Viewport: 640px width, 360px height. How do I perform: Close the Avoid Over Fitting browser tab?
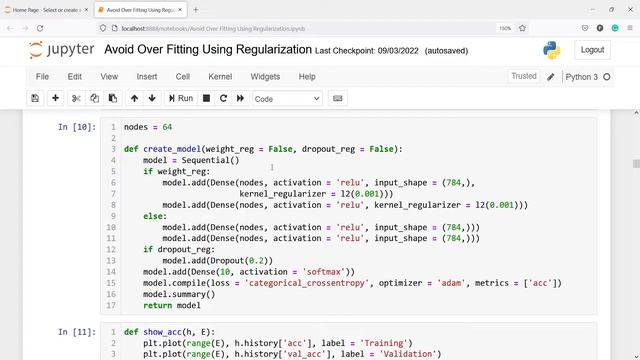point(180,10)
